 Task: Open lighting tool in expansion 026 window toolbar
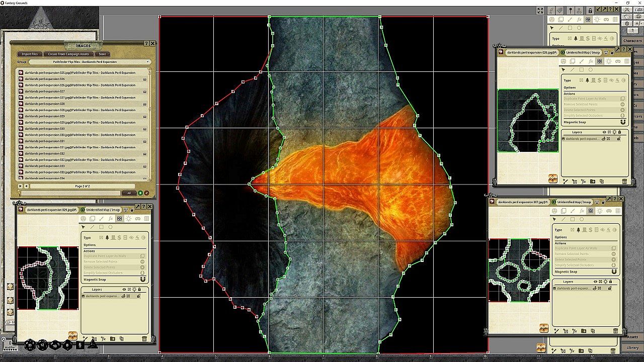(x=608, y=61)
